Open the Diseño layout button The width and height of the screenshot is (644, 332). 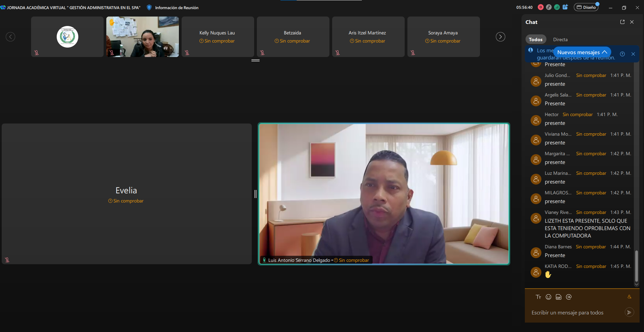(586, 7)
